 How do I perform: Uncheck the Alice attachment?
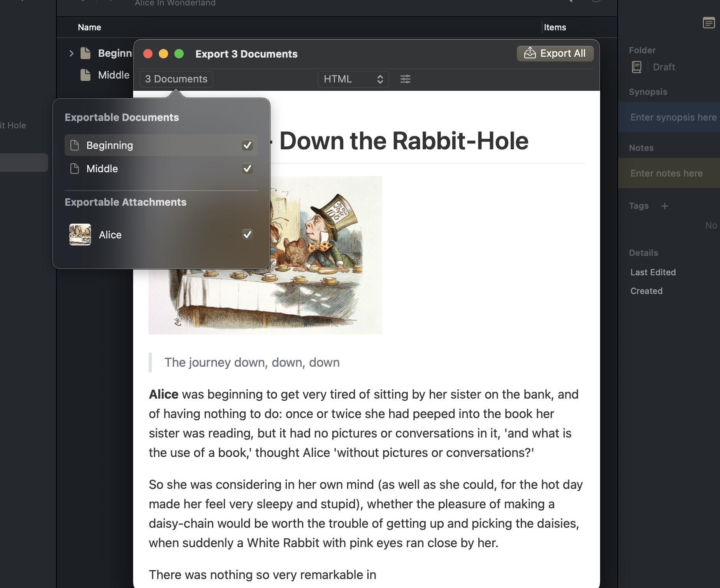point(248,234)
